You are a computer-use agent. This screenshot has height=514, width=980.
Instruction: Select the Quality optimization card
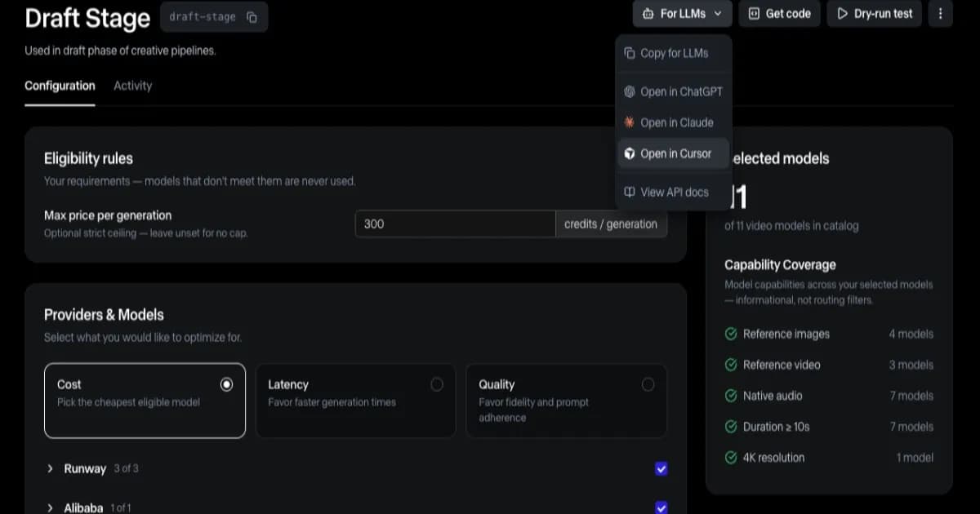[566, 401]
